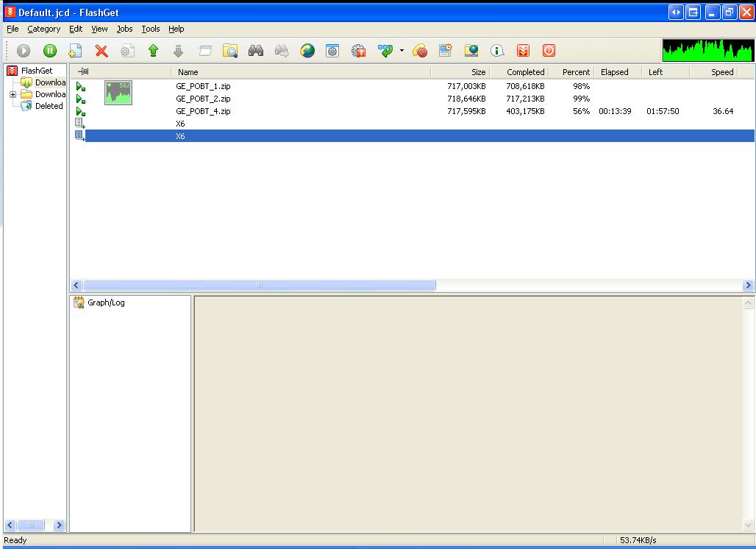
Task: Click the new download job icon
Action: tap(75, 51)
